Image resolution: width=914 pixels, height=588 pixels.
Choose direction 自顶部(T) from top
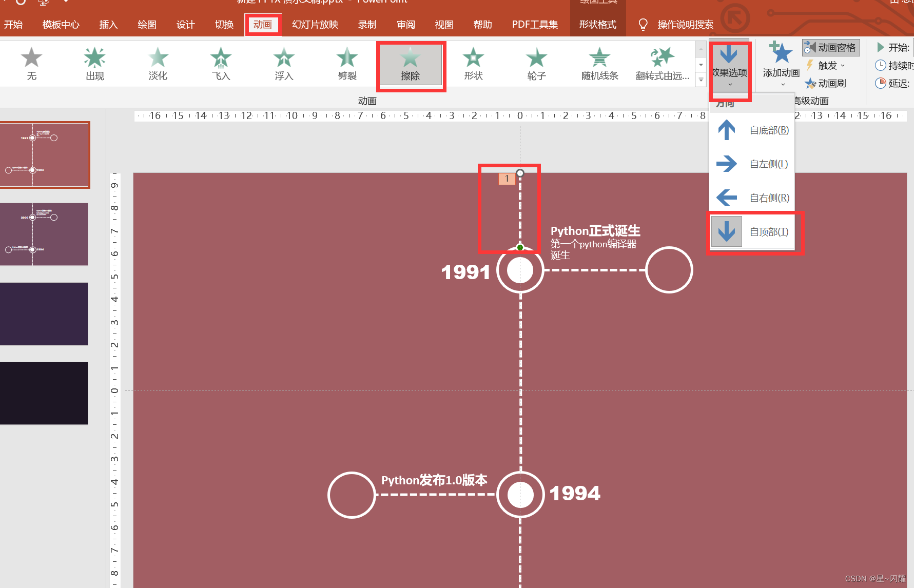[752, 231]
